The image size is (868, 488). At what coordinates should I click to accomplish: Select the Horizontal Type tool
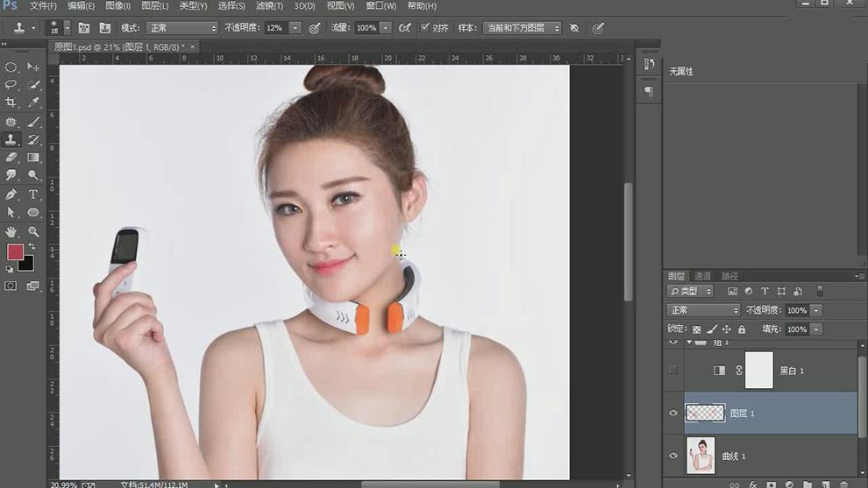(x=33, y=194)
